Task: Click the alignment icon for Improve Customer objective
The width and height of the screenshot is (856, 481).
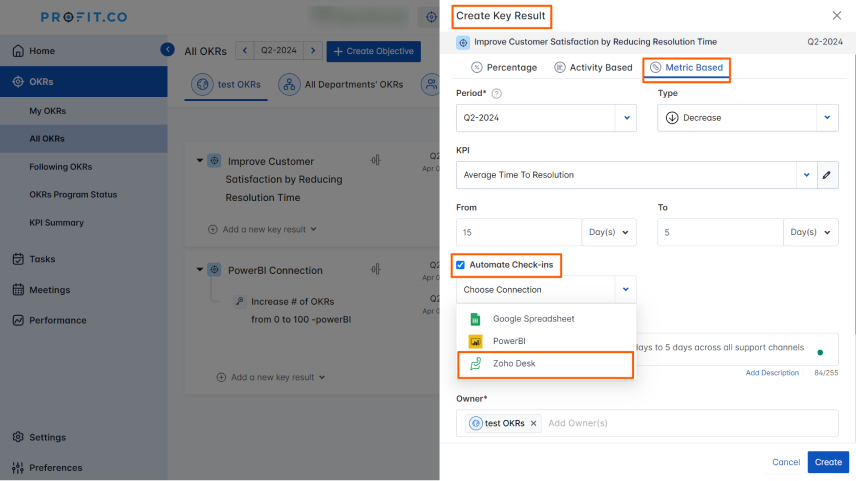Action: pyautogui.click(x=376, y=160)
